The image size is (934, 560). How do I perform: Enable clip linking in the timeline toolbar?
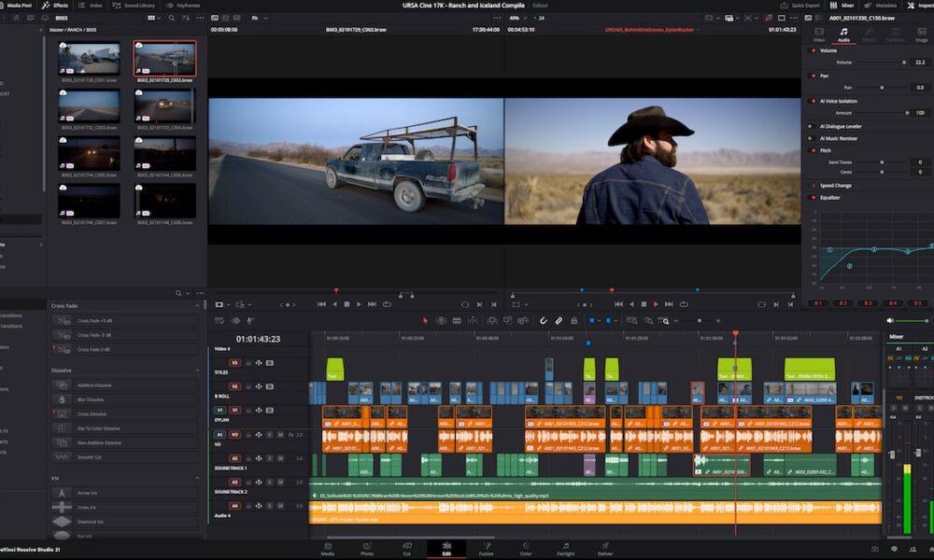pyautogui.click(x=559, y=320)
